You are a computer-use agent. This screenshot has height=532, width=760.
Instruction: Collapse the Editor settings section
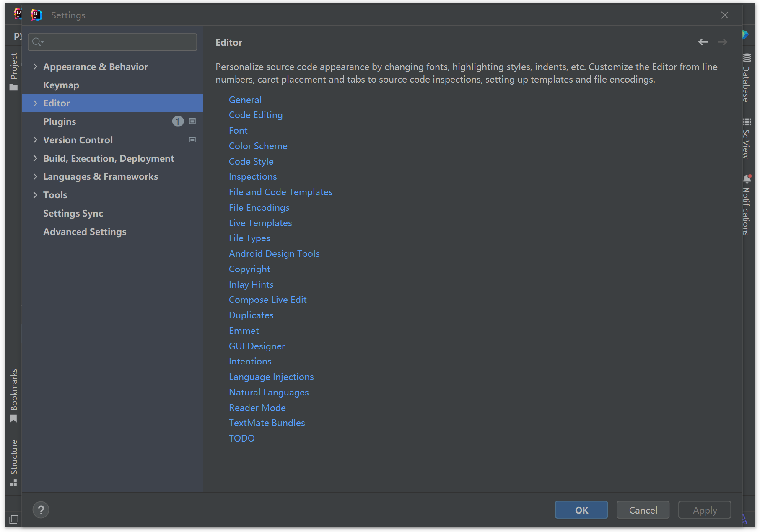coord(35,103)
